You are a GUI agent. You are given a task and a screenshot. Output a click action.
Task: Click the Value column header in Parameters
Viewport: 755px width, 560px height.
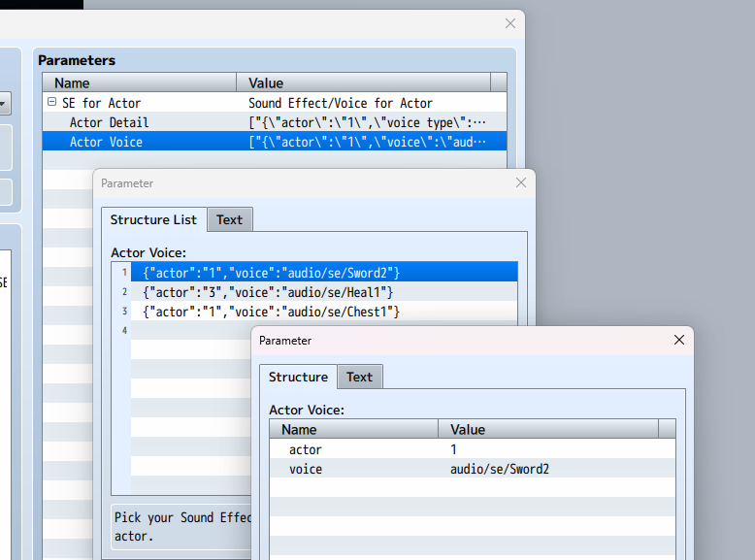pyautogui.click(x=364, y=82)
